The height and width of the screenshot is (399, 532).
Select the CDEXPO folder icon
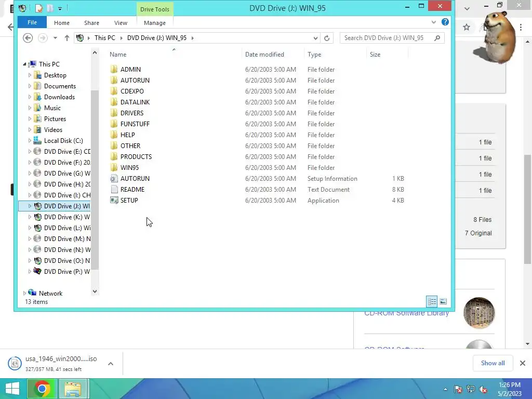[x=114, y=91]
